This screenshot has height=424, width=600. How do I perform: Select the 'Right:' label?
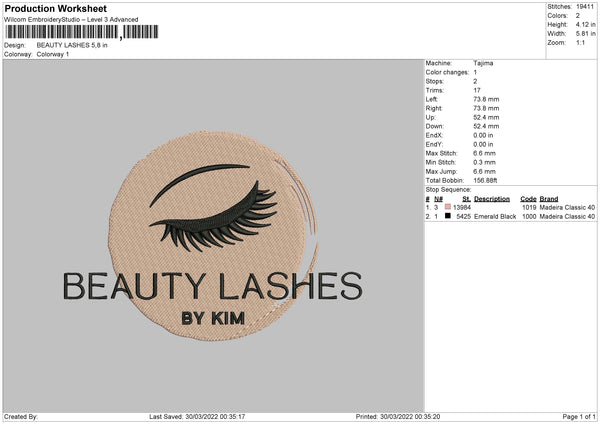(x=434, y=108)
